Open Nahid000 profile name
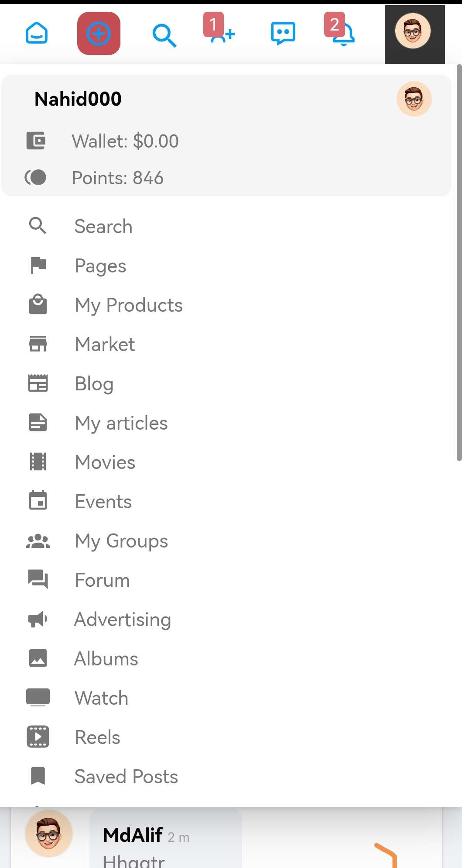Viewport: 462px width, 868px height. pos(78,99)
